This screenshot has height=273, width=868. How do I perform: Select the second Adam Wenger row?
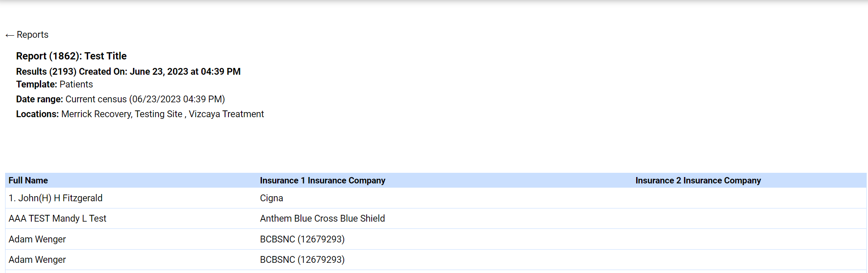(37, 259)
